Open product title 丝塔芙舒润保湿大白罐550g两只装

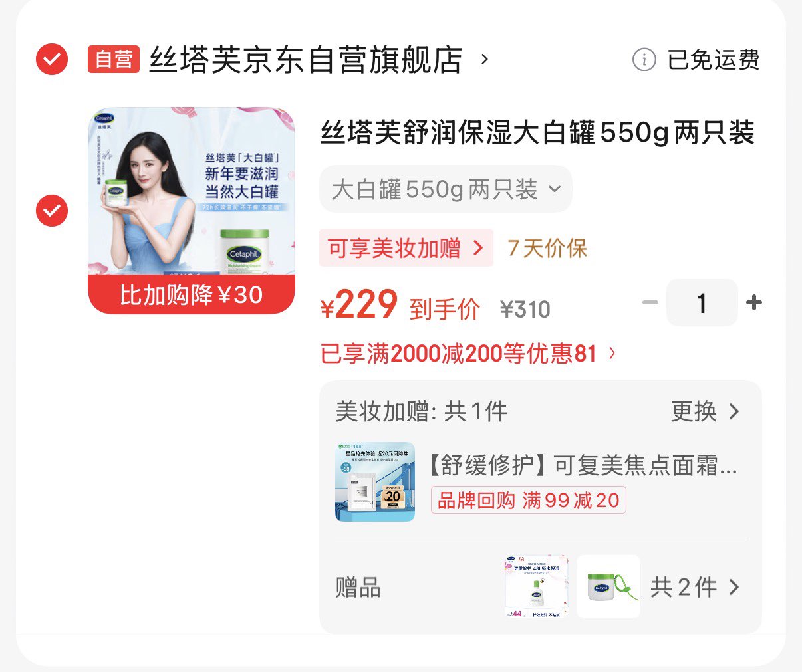click(x=538, y=132)
